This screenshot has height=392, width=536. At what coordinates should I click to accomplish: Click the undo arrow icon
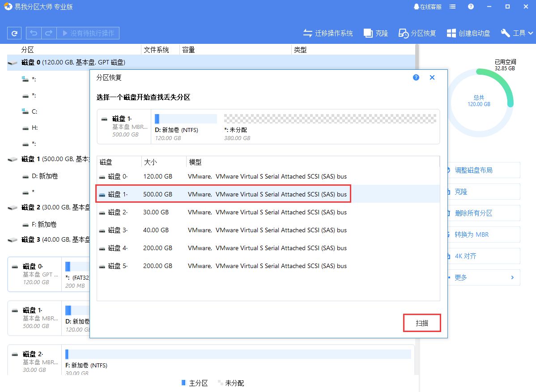tap(34, 33)
